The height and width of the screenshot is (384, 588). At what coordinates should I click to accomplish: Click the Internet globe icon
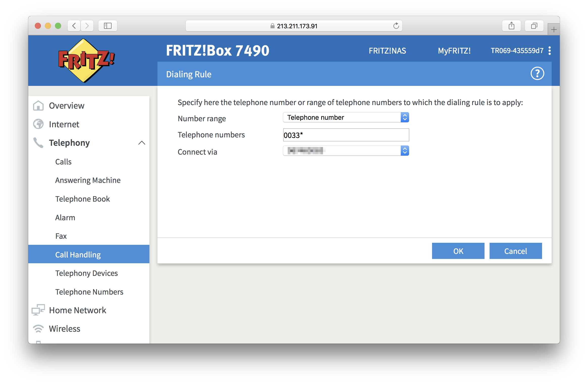pos(38,124)
